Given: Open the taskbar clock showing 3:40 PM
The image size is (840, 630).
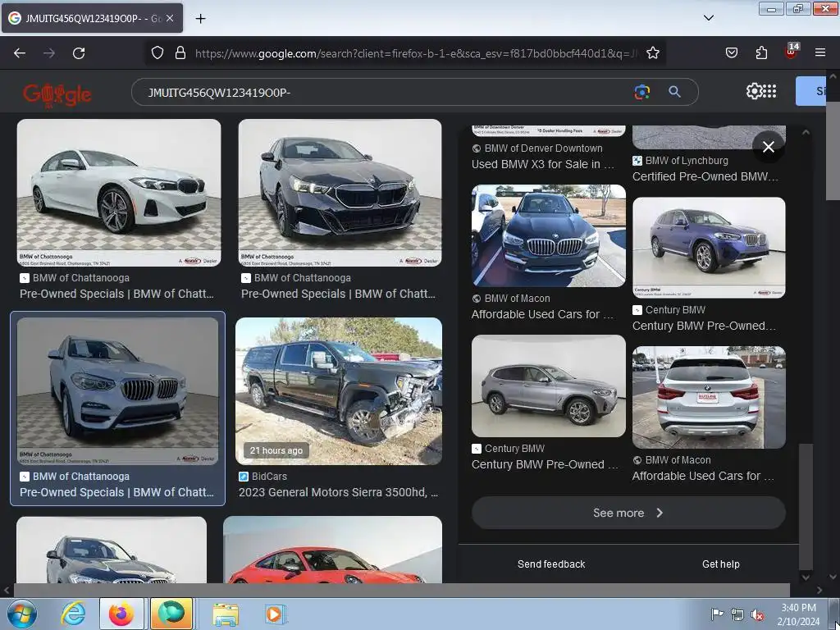Looking at the screenshot, I should pyautogui.click(x=799, y=614).
